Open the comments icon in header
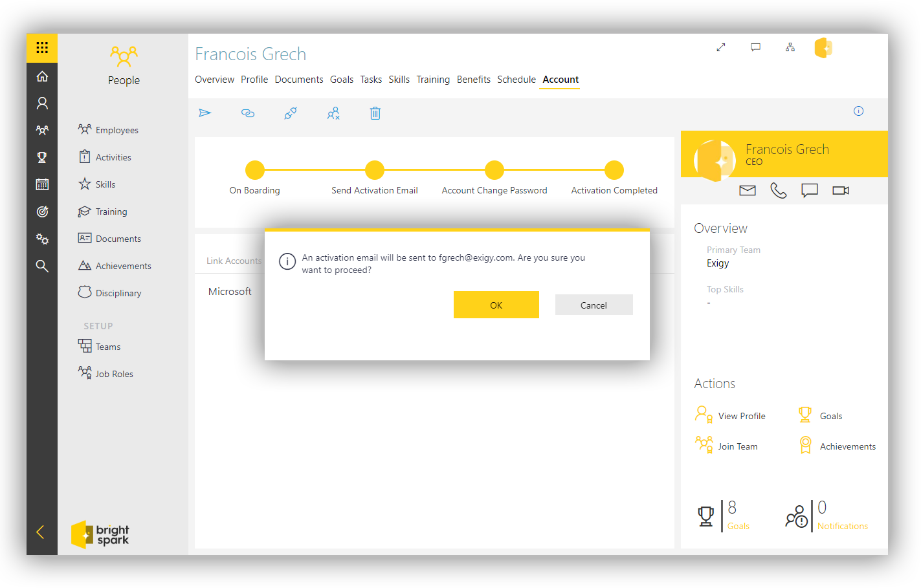 [x=755, y=47]
